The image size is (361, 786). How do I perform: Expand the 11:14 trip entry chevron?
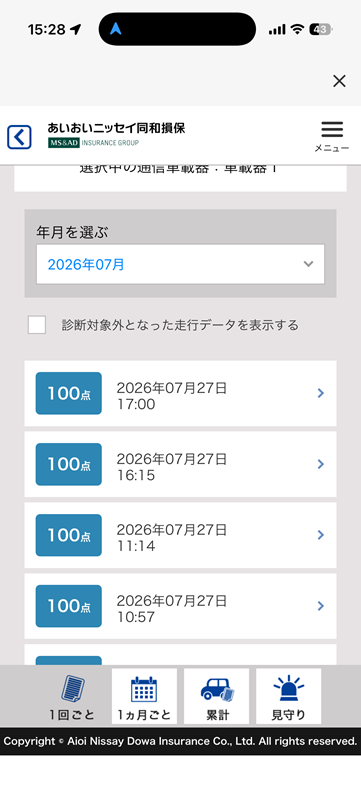(321, 535)
